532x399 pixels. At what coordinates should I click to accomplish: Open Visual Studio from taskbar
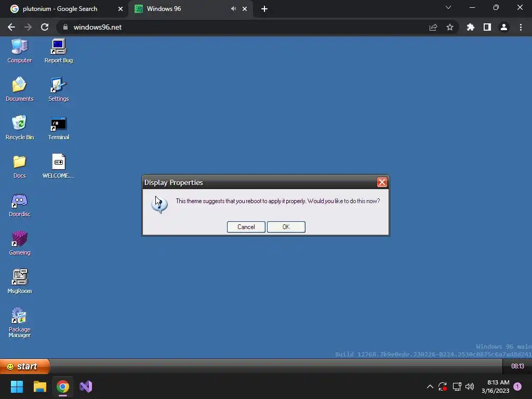pyautogui.click(x=86, y=387)
